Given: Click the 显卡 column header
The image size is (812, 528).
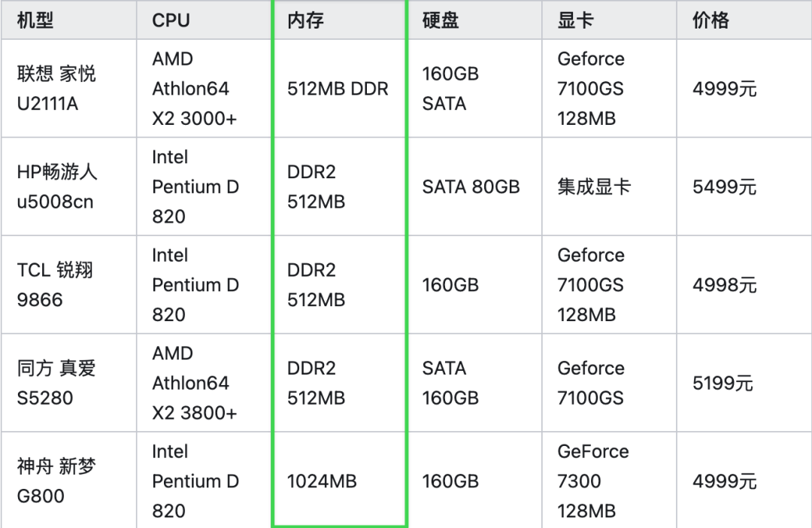Looking at the screenshot, I should click(576, 20).
